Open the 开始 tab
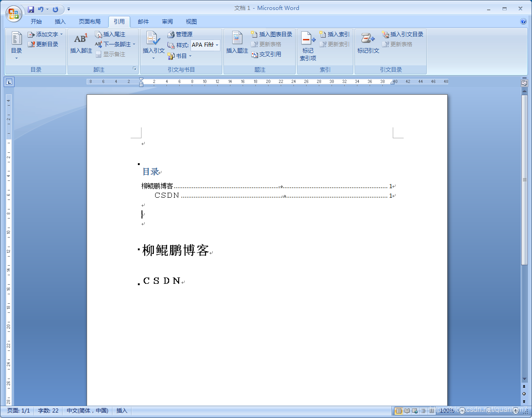 tap(36, 21)
